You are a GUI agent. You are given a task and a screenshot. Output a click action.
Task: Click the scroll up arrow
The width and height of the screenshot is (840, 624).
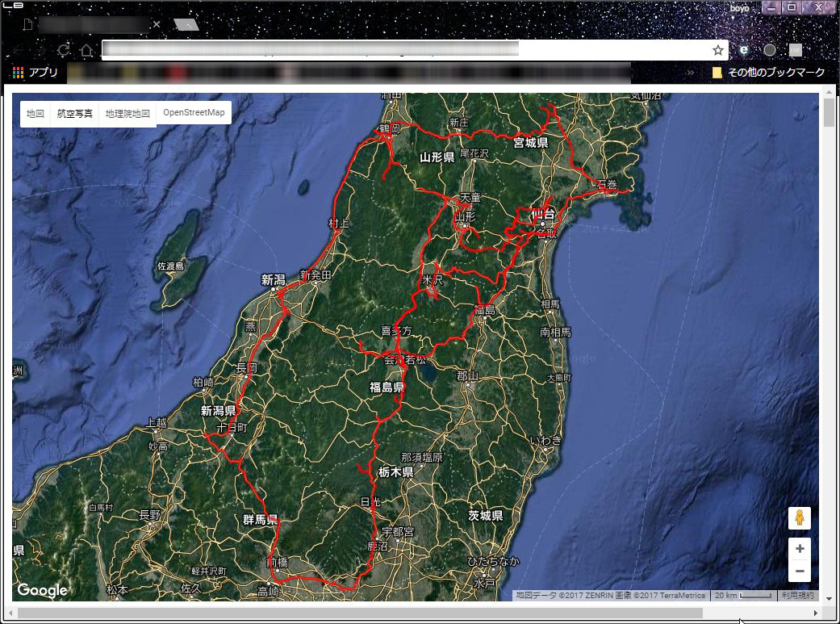tap(830, 92)
